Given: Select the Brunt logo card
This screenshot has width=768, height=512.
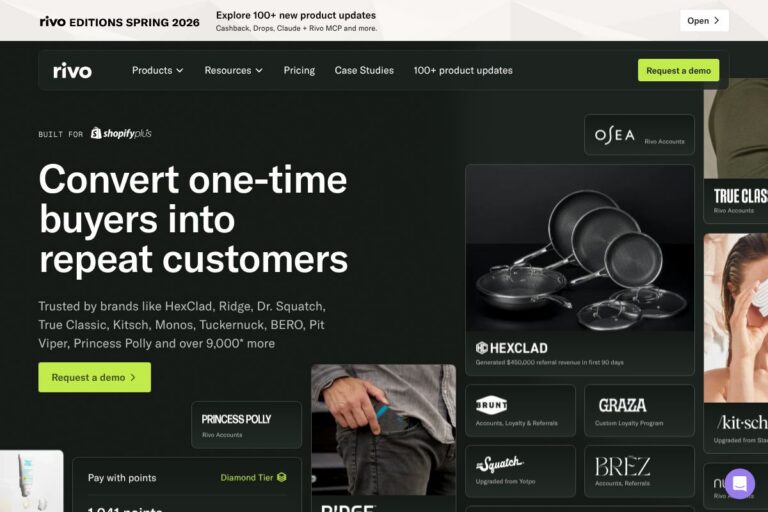Looking at the screenshot, I should click(520, 411).
